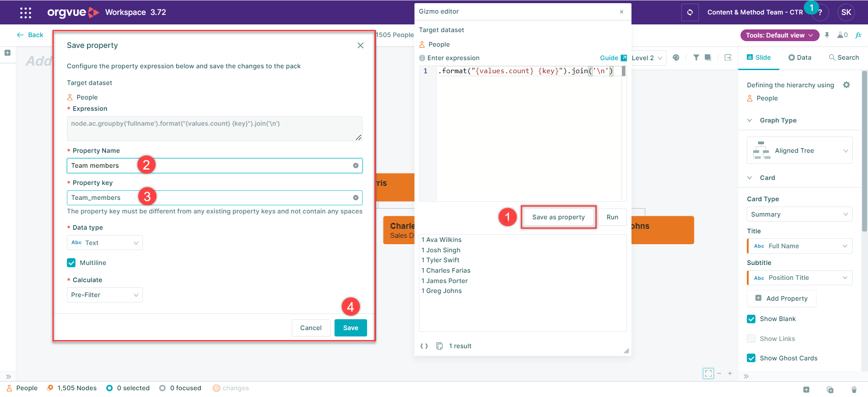This screenshot has width=868, height=397.
Task: Uncheck Show Ghost Cards checkbox
Action: coord(751,358)
